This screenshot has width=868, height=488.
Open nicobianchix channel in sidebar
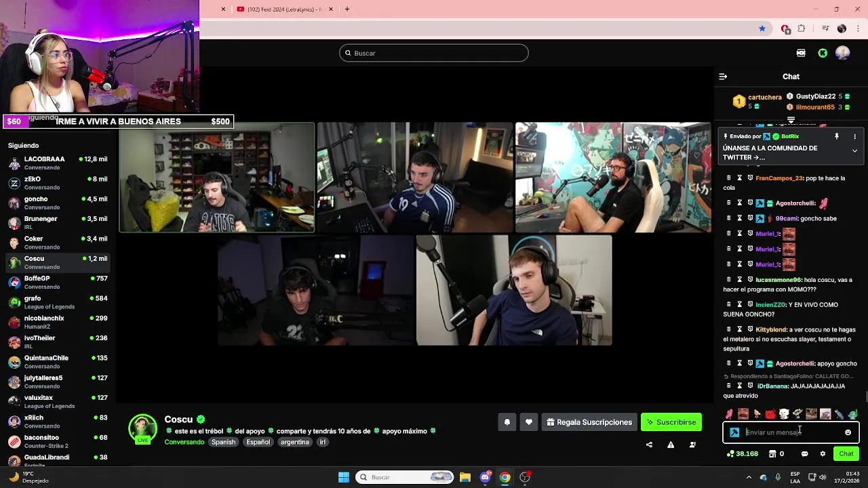click(x=58, y=322)
